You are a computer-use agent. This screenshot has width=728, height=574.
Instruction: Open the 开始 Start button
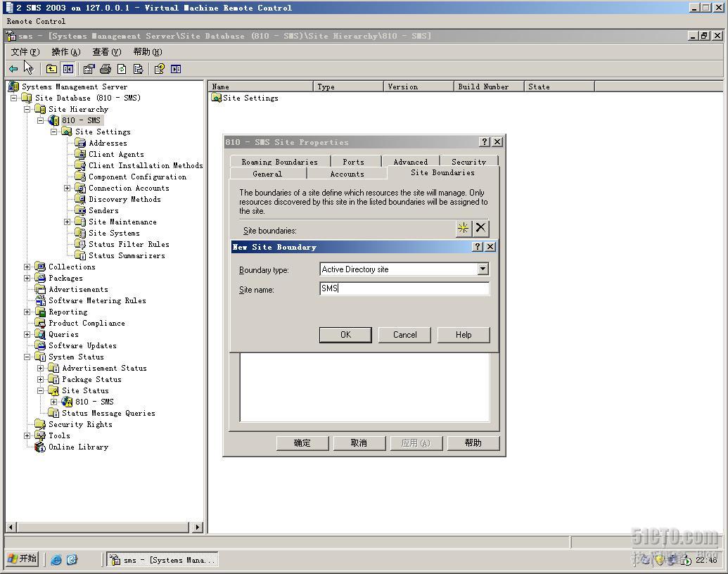click(x=23, y=559)
